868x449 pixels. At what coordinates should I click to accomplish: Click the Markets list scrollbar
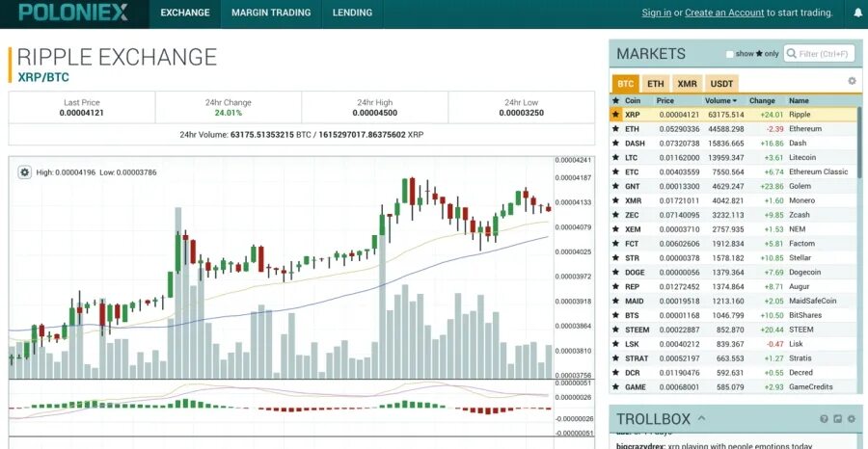[859, 142]
